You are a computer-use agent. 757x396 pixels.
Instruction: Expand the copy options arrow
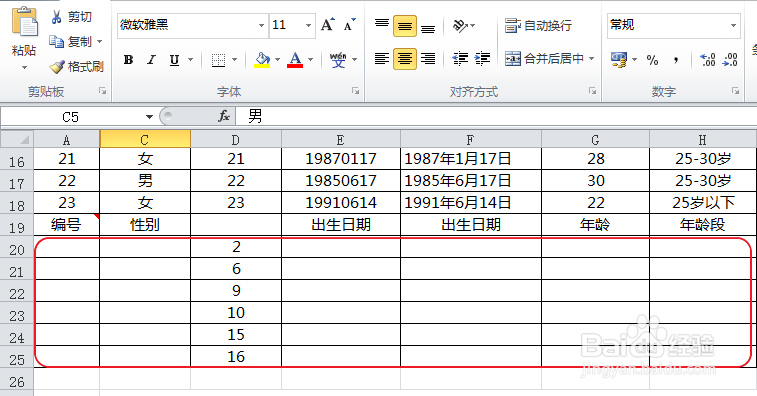click(x=99, y=42)
